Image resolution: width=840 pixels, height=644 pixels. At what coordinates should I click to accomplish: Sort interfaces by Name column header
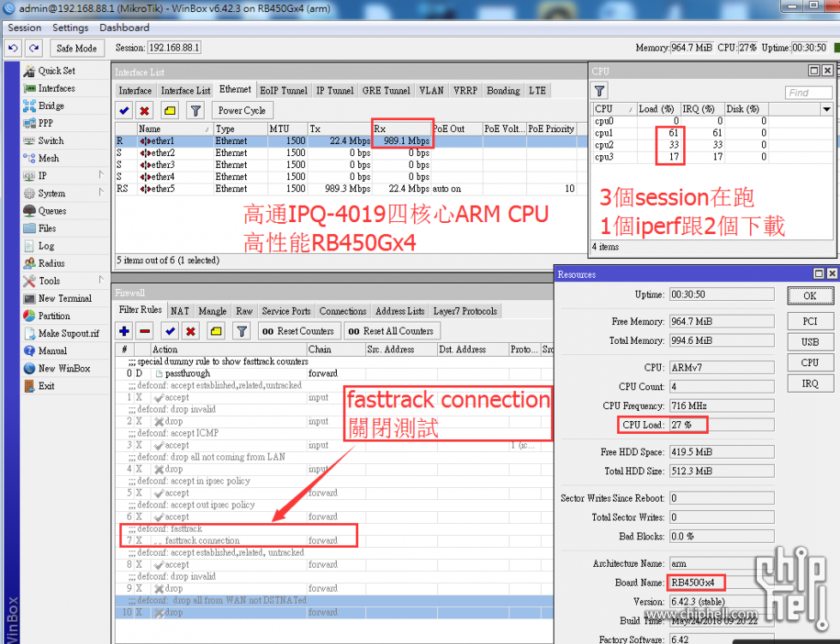pyautogui.click(x=175, y=129)
